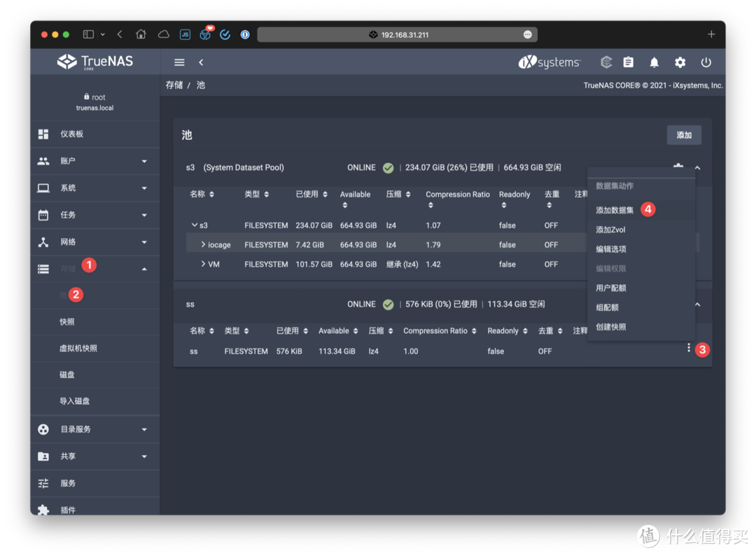Click the 任务 tasks calendar icon
Viewport: 756px width, 555px height.
pos(43,215)
